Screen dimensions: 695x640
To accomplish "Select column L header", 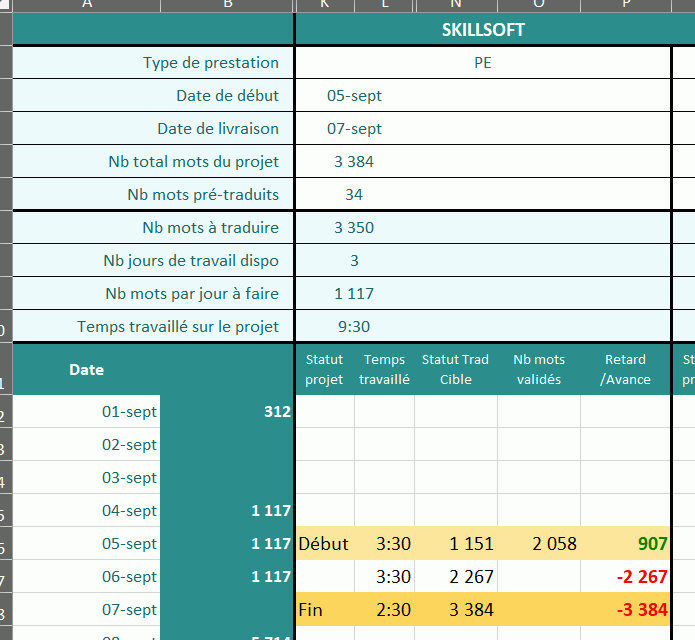I will click(384, 5).
